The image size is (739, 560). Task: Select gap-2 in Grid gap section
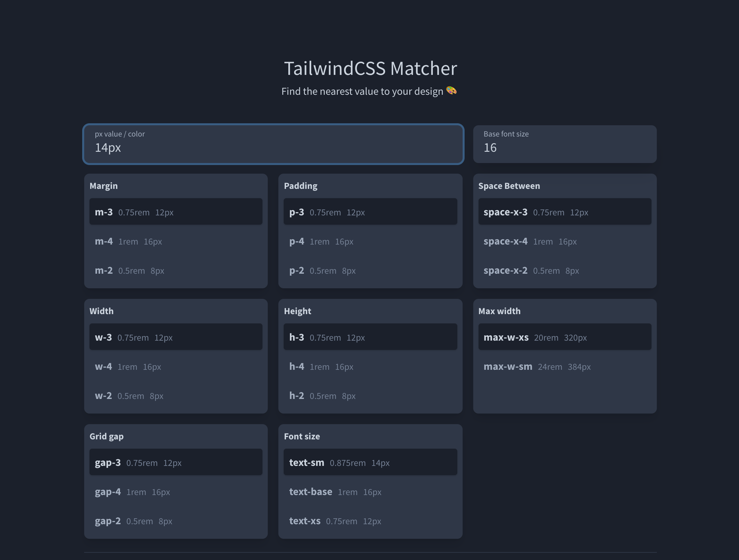(175, 521)
